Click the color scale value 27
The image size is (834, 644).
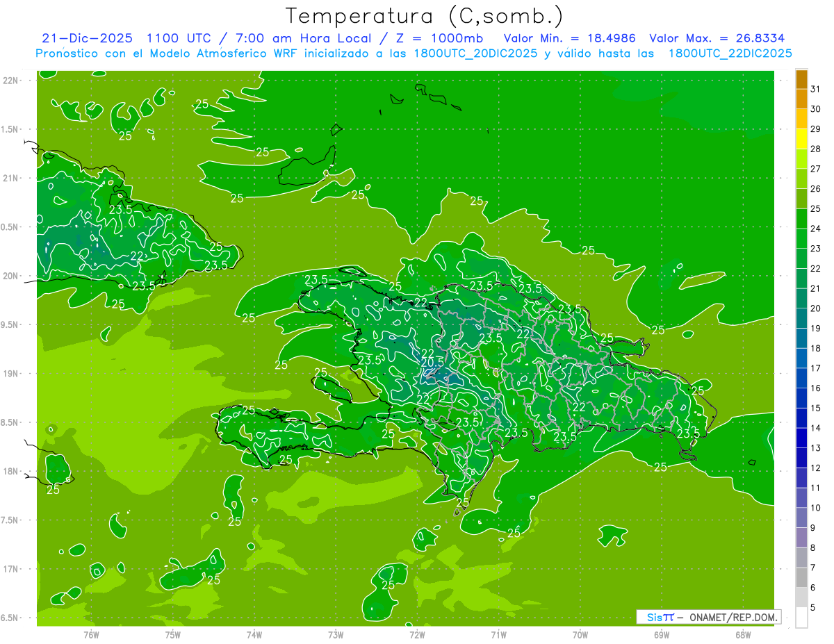[x=815, y=169]
